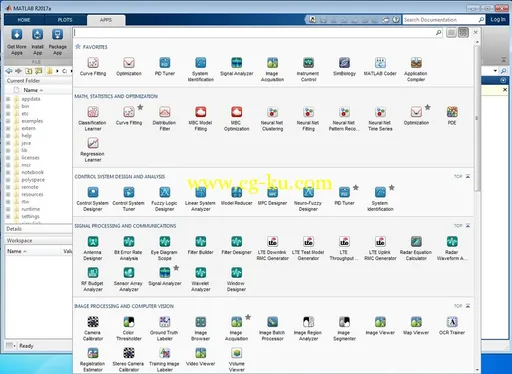Click Log In link

click(498, 20)
